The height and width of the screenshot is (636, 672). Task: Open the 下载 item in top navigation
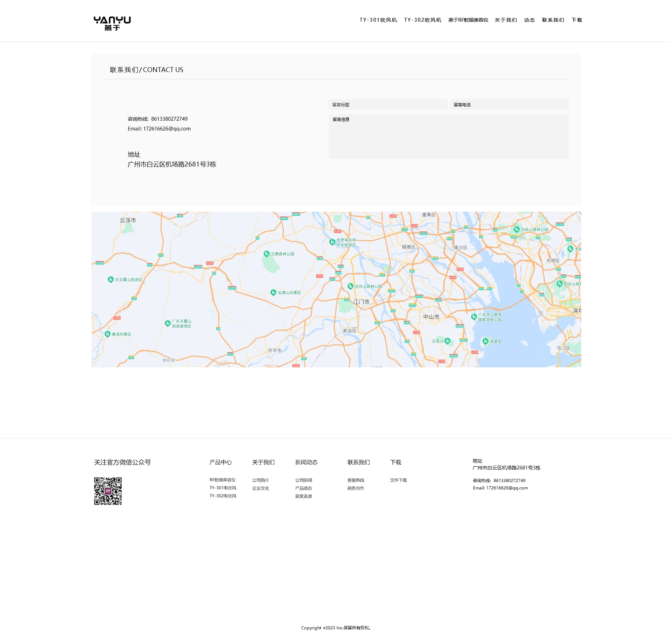576,20
